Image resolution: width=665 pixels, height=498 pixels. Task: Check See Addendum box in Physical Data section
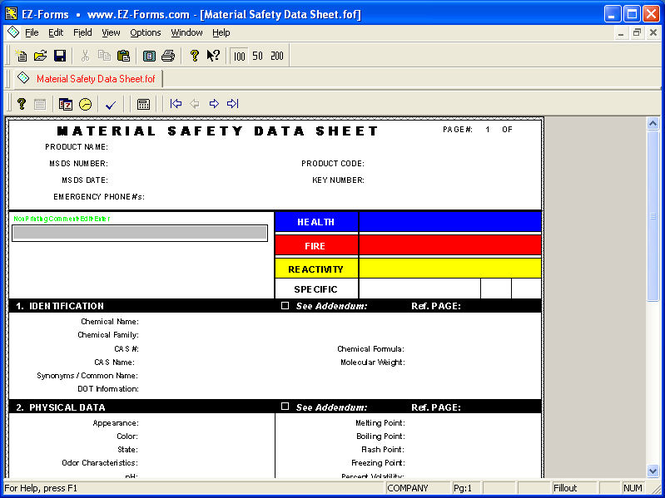[285, 406]
